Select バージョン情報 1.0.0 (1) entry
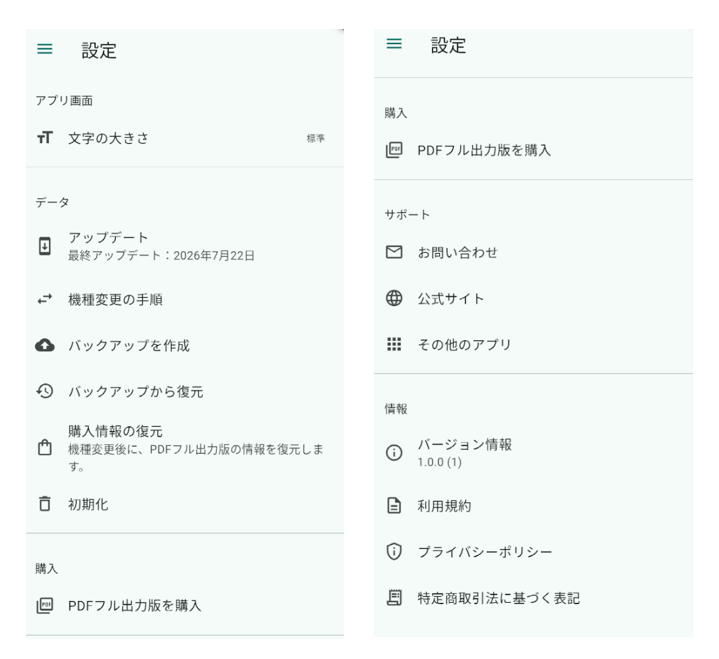The image size is (719, 659). (533, 452)
